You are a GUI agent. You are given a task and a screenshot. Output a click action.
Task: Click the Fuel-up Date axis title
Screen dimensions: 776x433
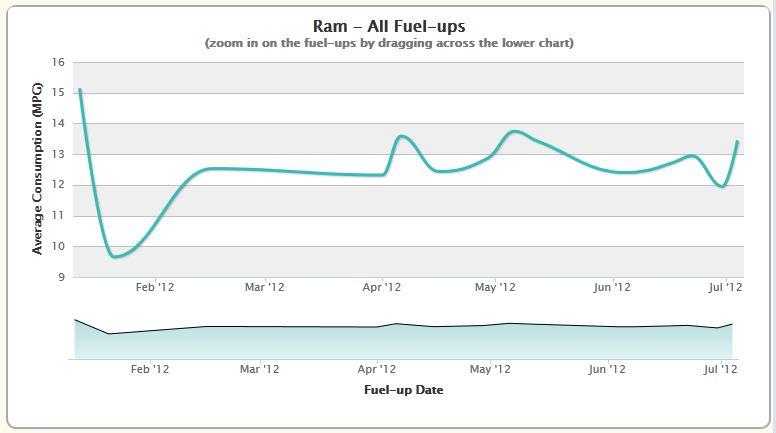(403, 390)
